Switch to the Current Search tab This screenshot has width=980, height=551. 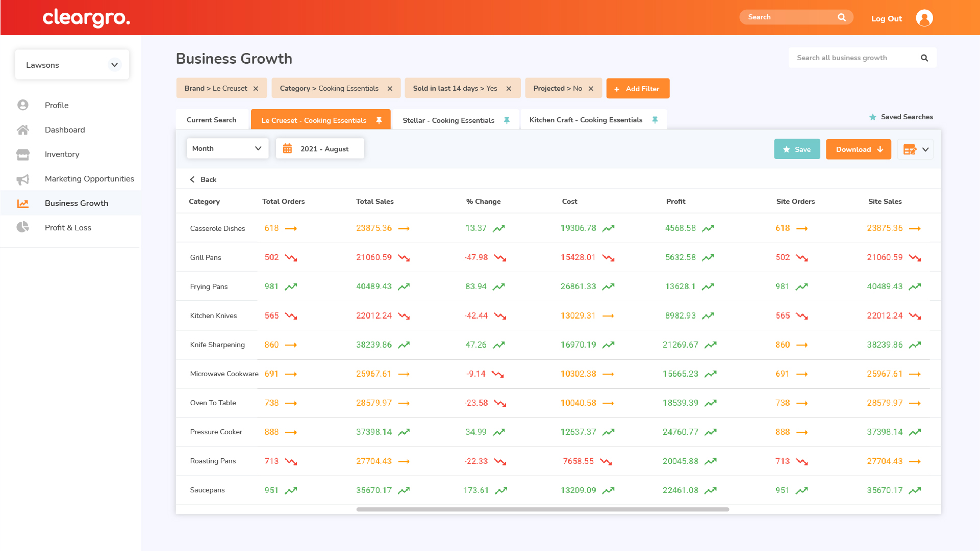tap(211, 120)
